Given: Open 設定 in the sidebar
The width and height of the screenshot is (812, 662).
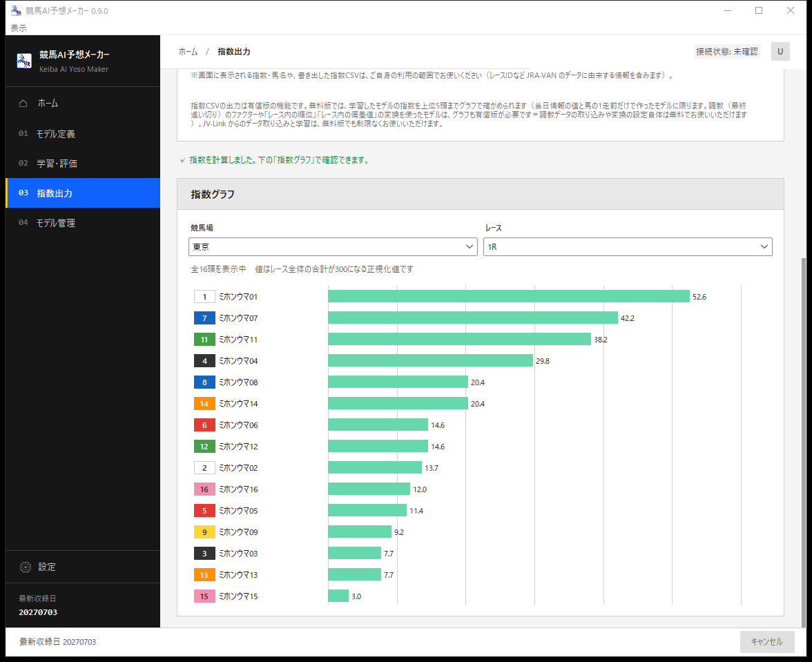Looking at the screenshot, I should (x=83, y=567).
